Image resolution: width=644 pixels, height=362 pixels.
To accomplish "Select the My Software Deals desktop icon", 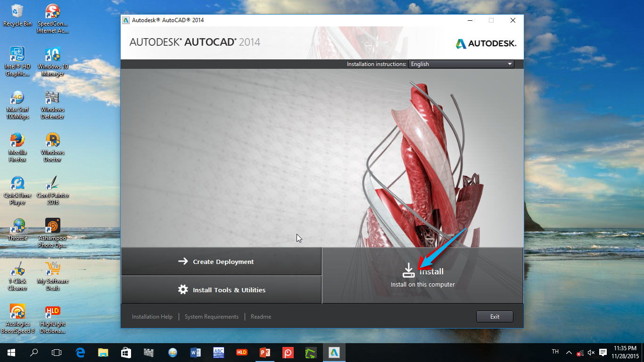I will coord(52,276).
